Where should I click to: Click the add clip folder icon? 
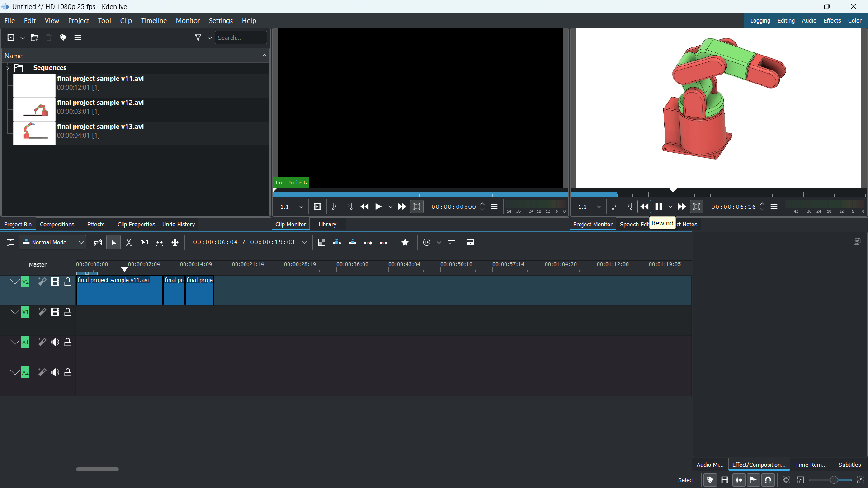(x=34, y=38)
